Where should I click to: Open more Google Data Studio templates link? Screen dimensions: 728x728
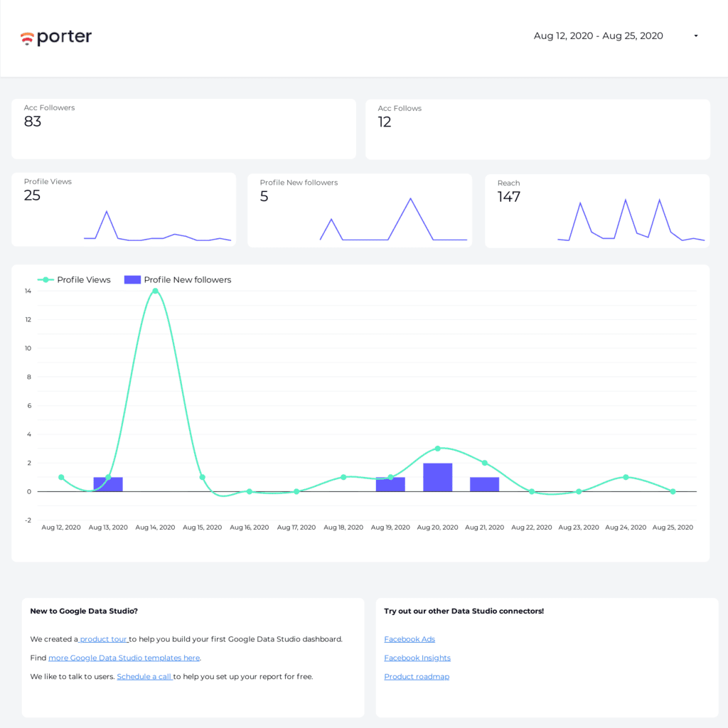point(124,658)
